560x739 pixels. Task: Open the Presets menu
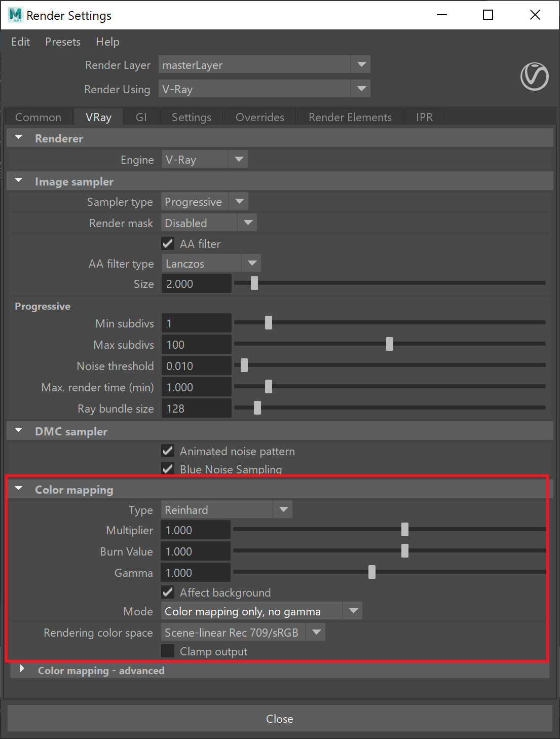(63, 42)
